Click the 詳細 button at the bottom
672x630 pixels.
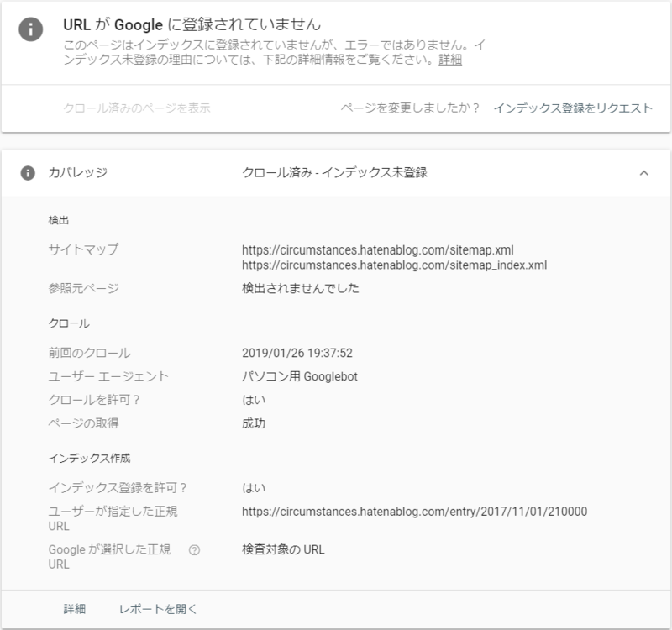click(x=75, y=609)
